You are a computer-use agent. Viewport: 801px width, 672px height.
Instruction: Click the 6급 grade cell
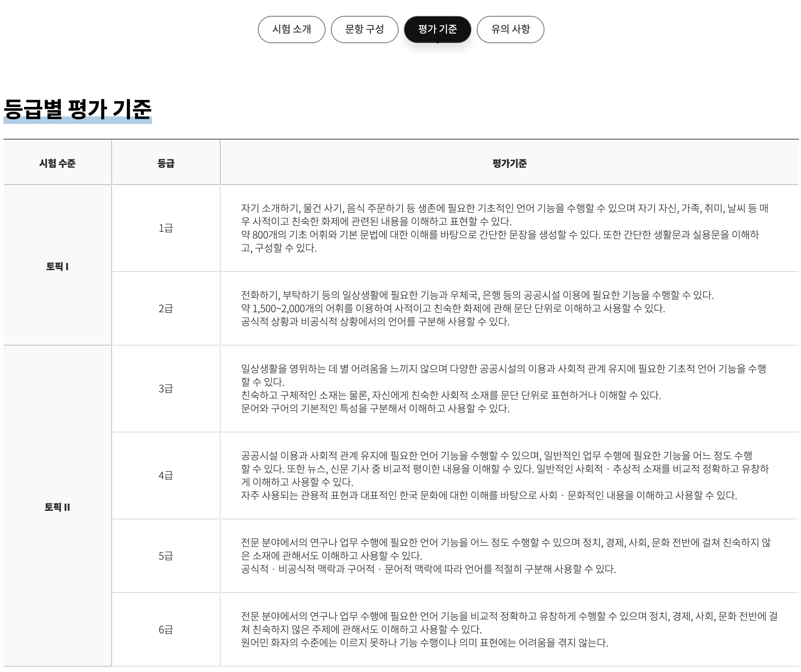pos(166,629)
